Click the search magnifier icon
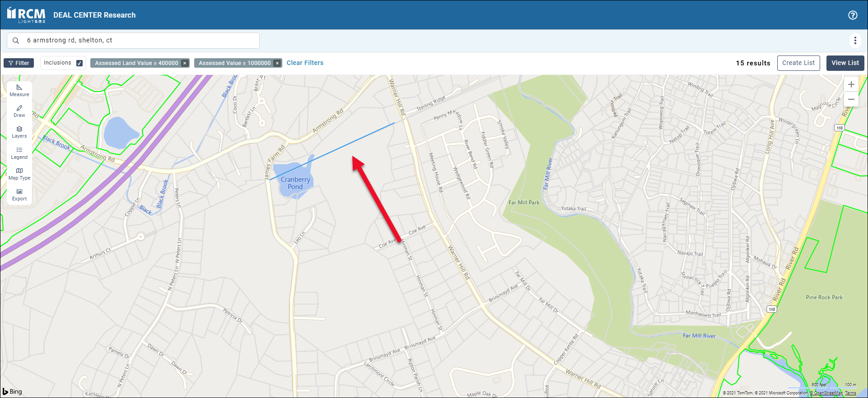This screenshot has width=868, height=398. (16, 41)
